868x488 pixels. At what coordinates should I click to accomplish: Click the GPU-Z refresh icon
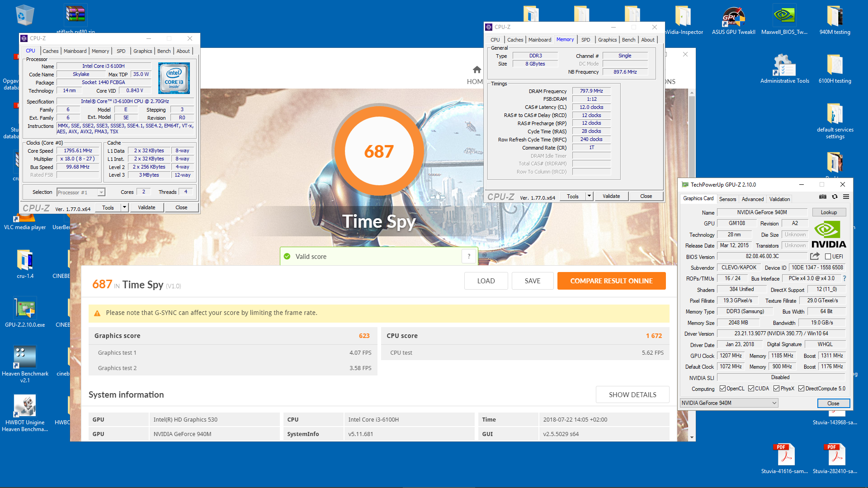(x=835, y=197)
